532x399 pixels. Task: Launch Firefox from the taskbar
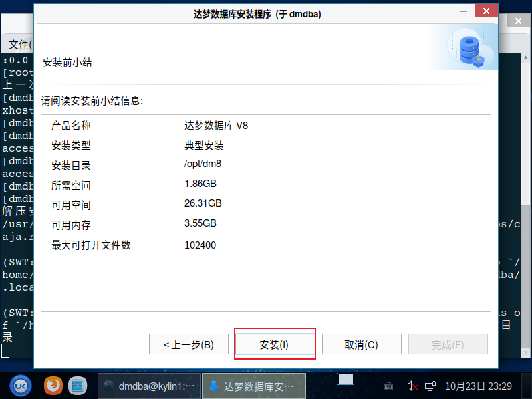(x=53, y=386)
